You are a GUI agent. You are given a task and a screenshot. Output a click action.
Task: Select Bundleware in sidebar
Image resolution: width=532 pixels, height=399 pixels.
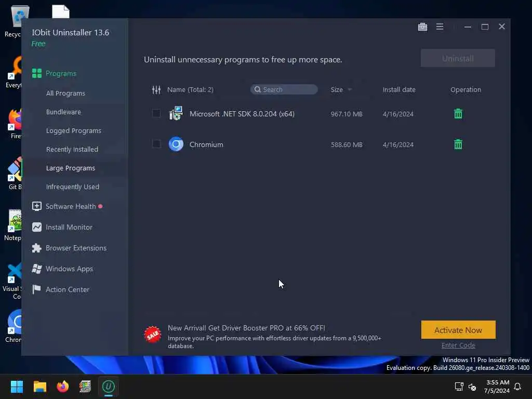[63, 112]
